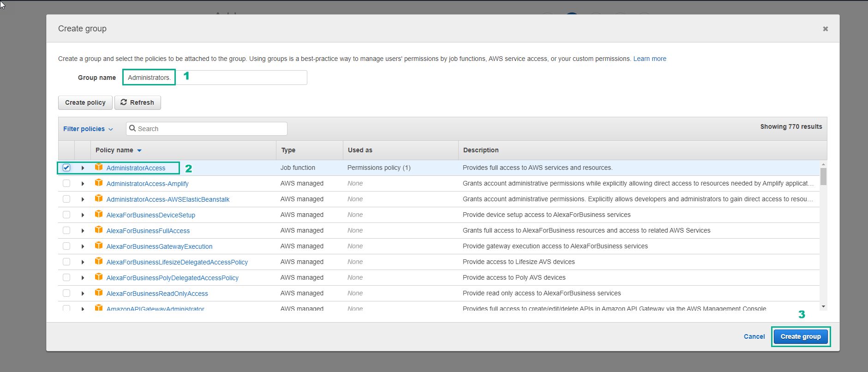Click the AdministratorAccess-AWSElasticBeanstalk policy icon
The image size is (868, 372).
[99, 198]
